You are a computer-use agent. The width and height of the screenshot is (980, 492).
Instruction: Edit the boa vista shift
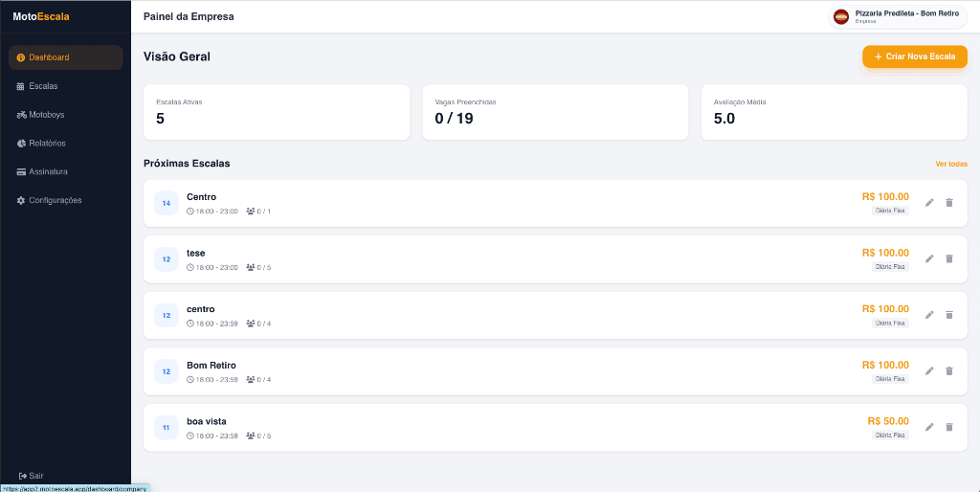tap(929, 427)
